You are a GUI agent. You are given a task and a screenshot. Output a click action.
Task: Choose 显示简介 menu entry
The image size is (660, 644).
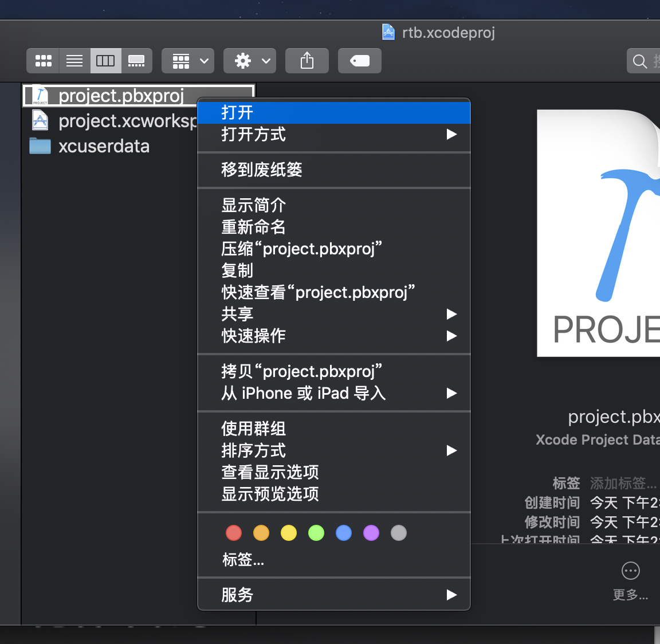tap(334, 206)
